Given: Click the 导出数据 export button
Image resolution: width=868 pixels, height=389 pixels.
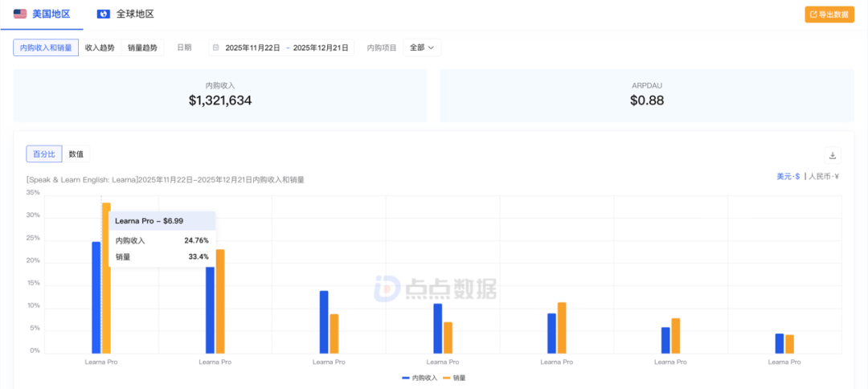Looking at the screenshot, I should tap(829, 14).
